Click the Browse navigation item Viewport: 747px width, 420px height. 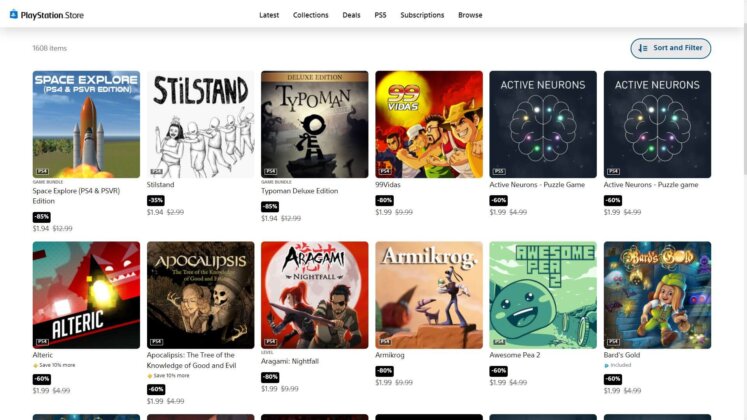(470, 15)
